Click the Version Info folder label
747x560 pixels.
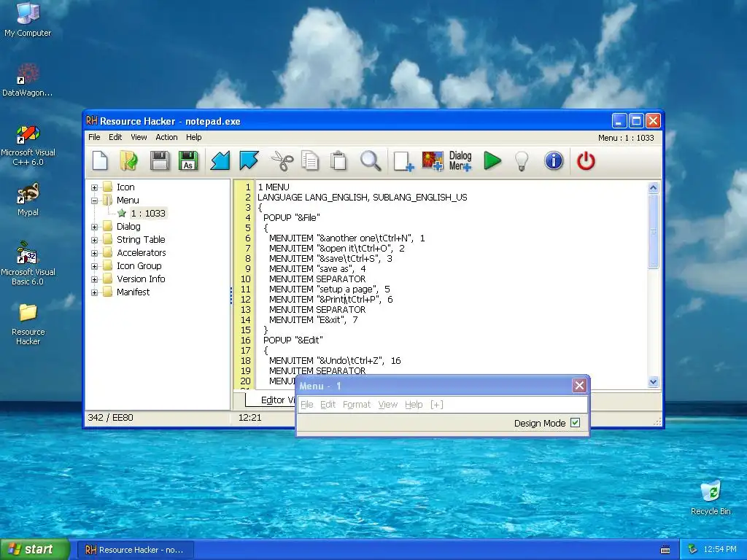click(141, 279)
